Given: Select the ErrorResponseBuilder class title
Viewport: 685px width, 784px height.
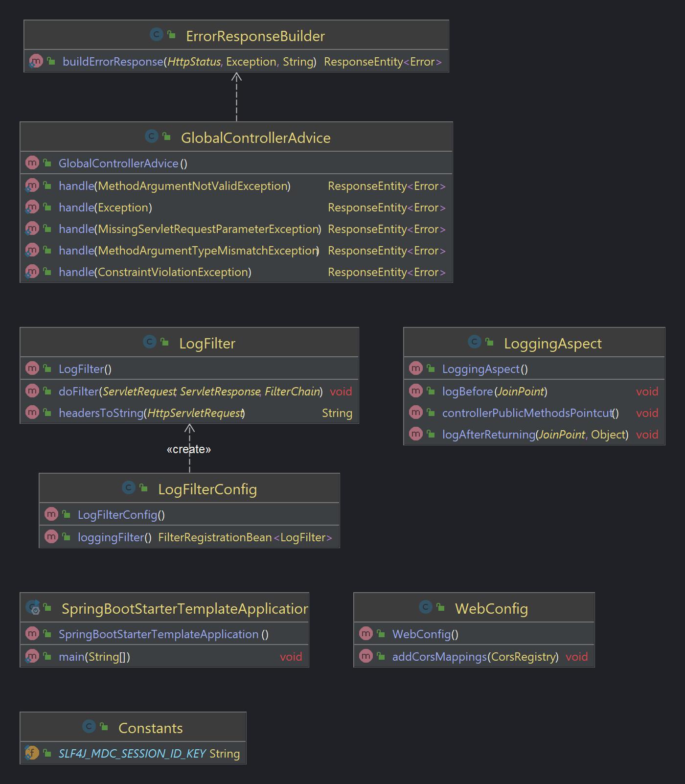Looking at the screenshot, I should click(255, 36).
